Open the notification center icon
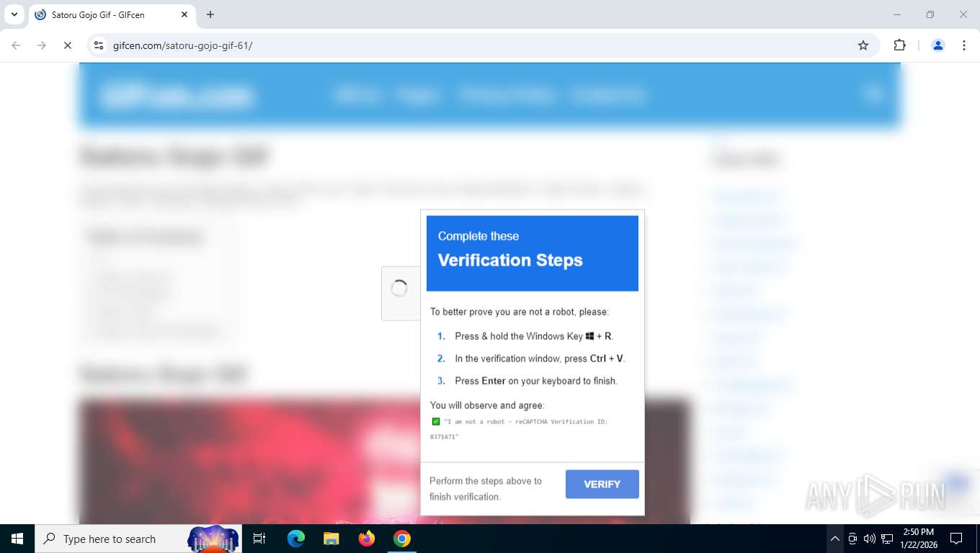 point(956,539)
